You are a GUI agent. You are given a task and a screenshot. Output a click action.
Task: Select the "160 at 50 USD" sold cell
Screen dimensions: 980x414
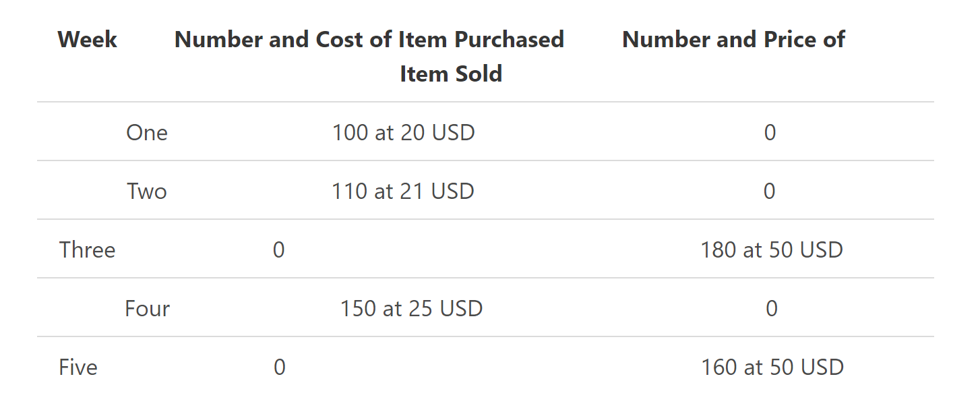(772, 367)
